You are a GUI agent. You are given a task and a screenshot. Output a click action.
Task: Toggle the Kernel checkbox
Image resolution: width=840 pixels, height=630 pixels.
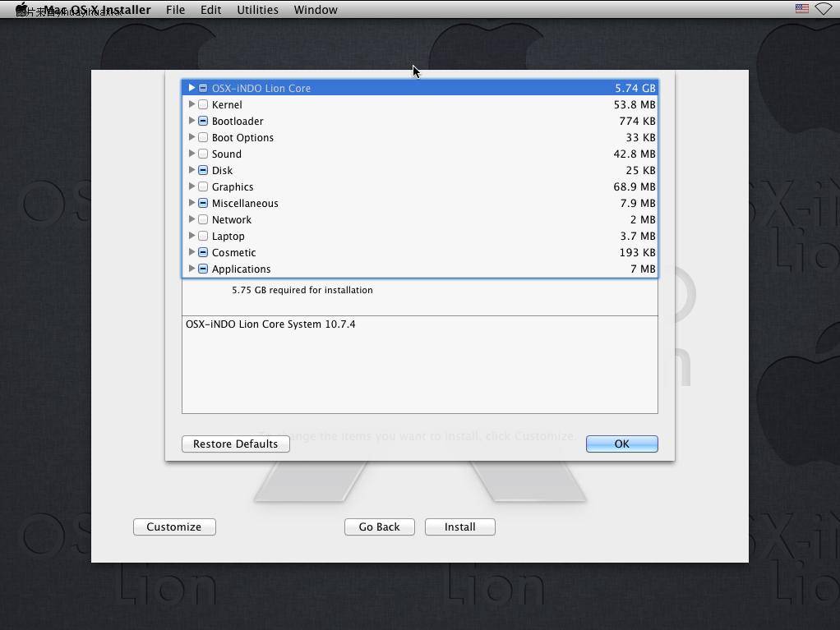tap(203, 104)
